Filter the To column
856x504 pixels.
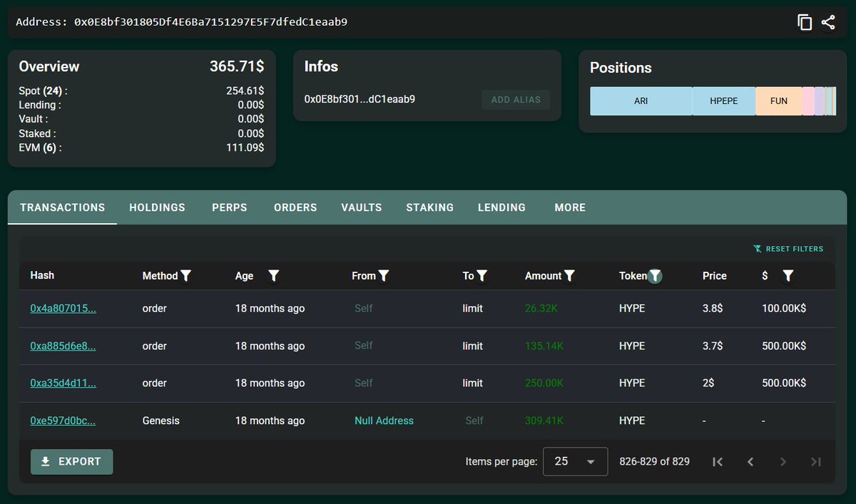click(482, 276)
